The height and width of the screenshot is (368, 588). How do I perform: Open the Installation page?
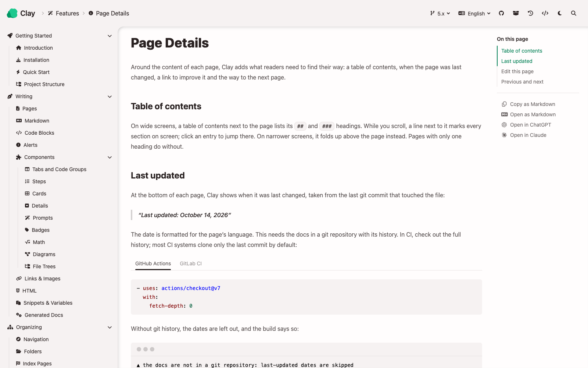click(x=33, y=60)
